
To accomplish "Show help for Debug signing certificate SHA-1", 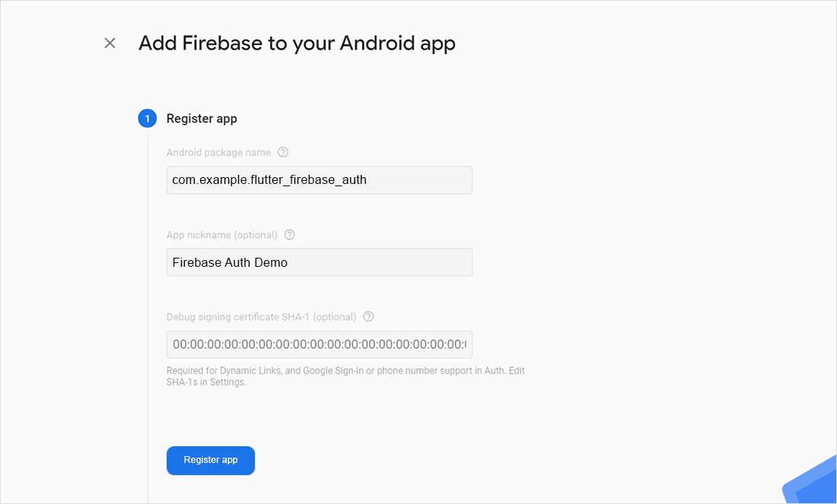I will pos(368,316).
